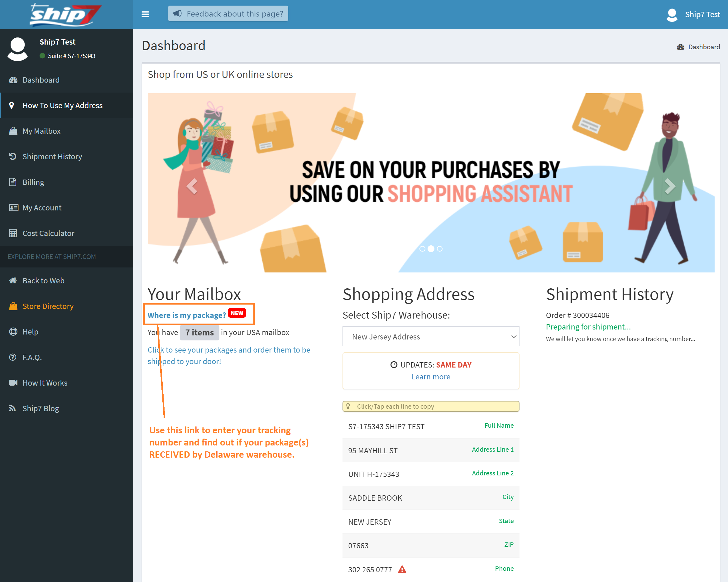
Task: Go to previous carousel slide arrow
Action: coord(192,186)
